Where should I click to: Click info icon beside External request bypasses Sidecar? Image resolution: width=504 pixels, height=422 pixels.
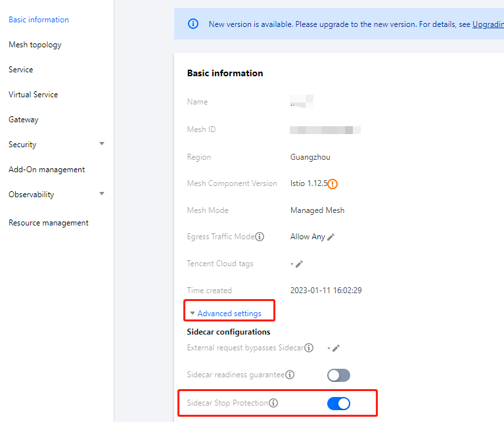309,348
